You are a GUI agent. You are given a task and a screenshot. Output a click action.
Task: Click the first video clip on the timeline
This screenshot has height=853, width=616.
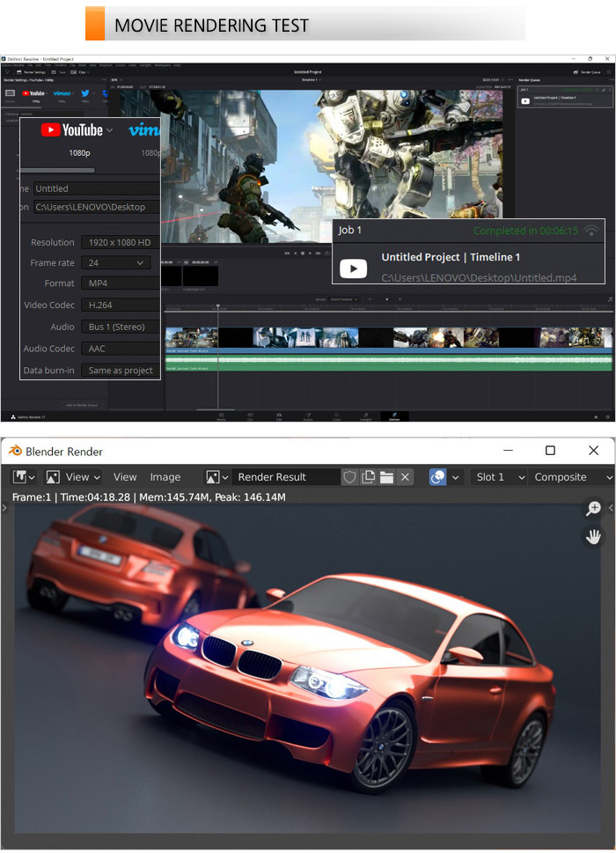[191, 337]
